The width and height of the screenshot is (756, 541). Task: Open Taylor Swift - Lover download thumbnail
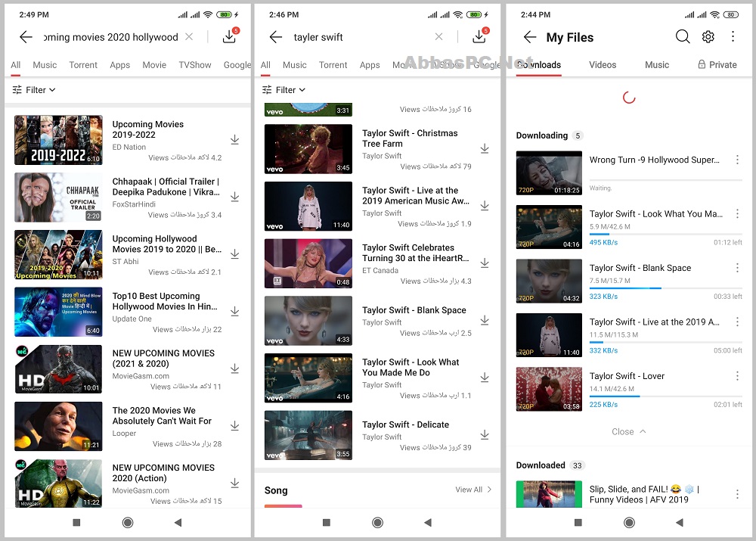[x=549, y=389]
